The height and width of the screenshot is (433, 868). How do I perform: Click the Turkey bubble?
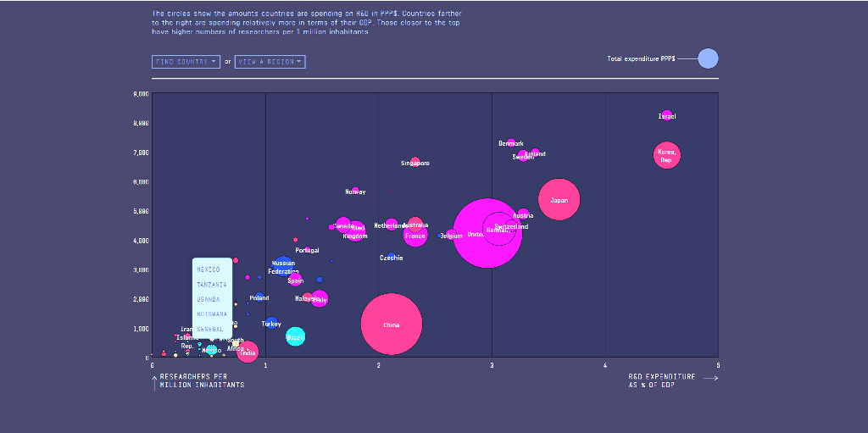point(271,323)
